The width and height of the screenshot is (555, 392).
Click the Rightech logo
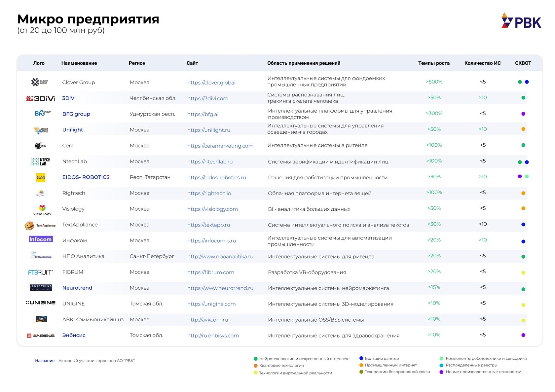pos(41,193)
